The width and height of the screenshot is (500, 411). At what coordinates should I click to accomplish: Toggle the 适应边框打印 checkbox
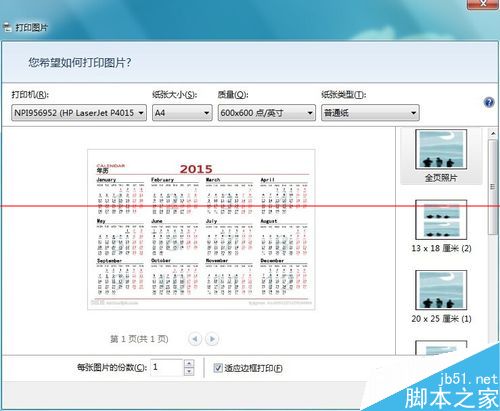(218, 368)
